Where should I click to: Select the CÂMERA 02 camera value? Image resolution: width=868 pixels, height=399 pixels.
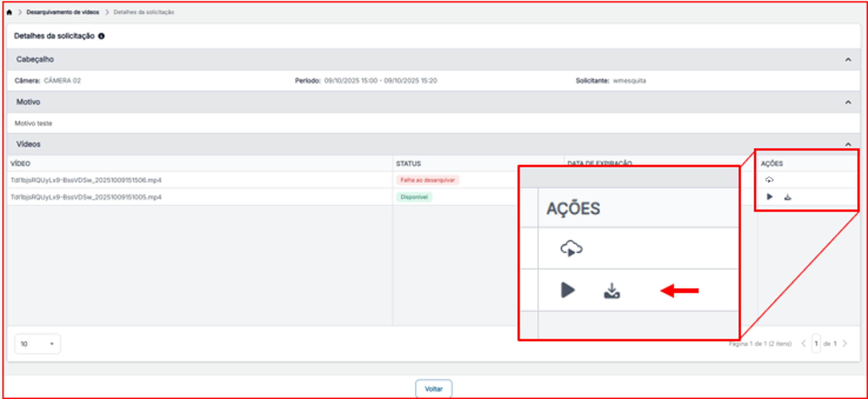pyautogui.click(x=62, y=80)
